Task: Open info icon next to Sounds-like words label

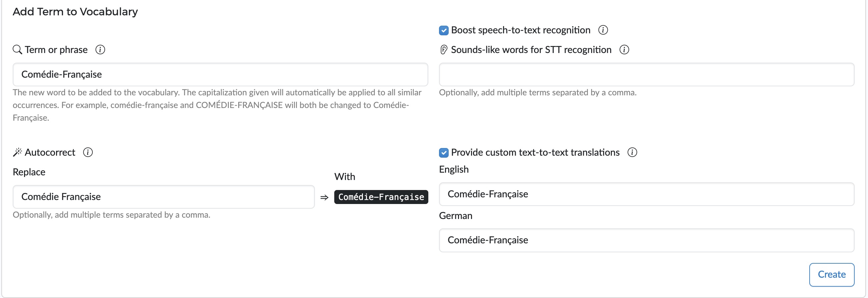Action: point(624,50)
